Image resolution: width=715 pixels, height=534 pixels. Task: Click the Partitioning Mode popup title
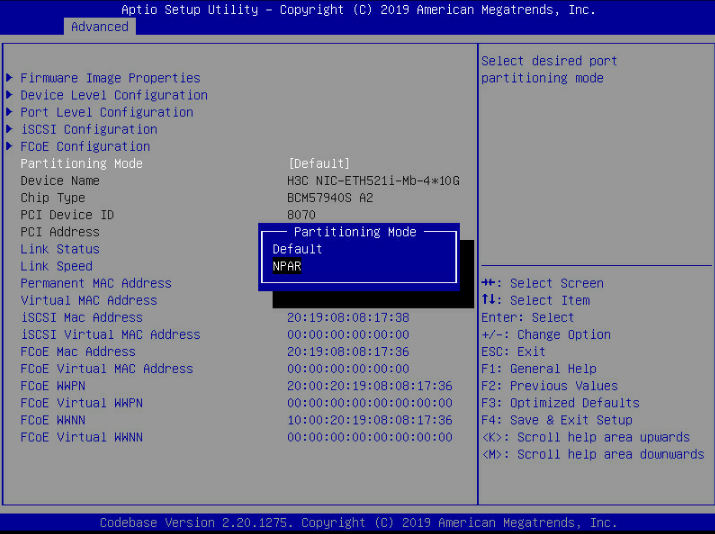(x=355, y=232)
